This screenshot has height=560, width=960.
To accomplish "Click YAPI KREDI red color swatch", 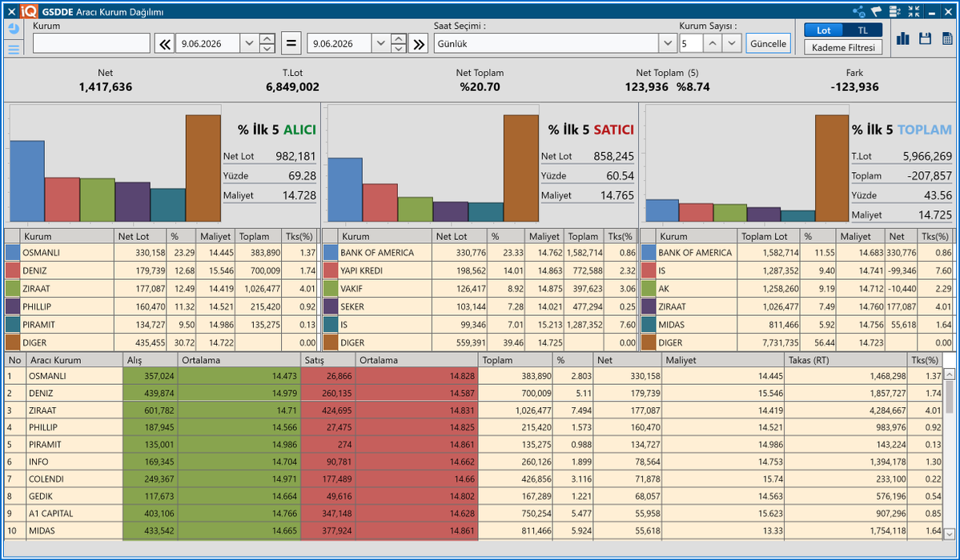I will [331, 270].
